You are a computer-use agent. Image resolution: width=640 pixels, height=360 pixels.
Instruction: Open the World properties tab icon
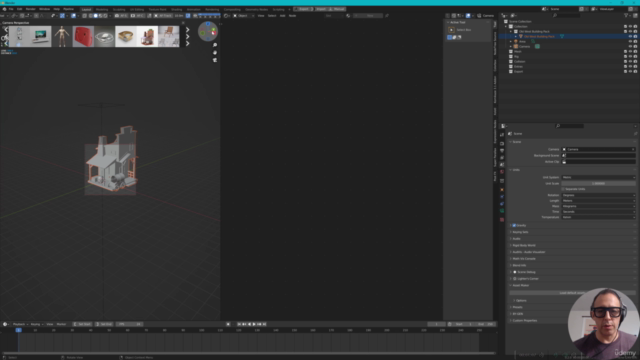coord(502,172)
